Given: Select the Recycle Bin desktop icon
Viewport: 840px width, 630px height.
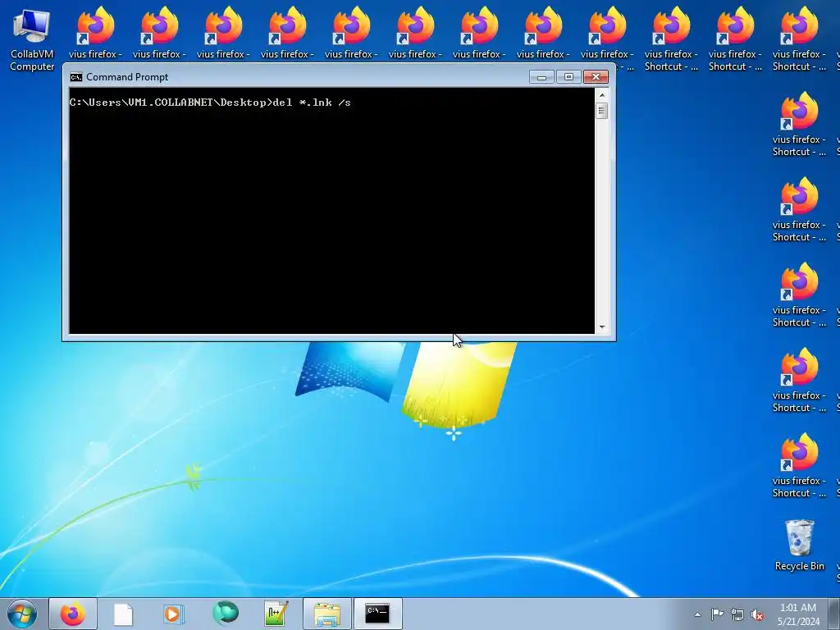Looking at the screenshot, I should [799, 545].
